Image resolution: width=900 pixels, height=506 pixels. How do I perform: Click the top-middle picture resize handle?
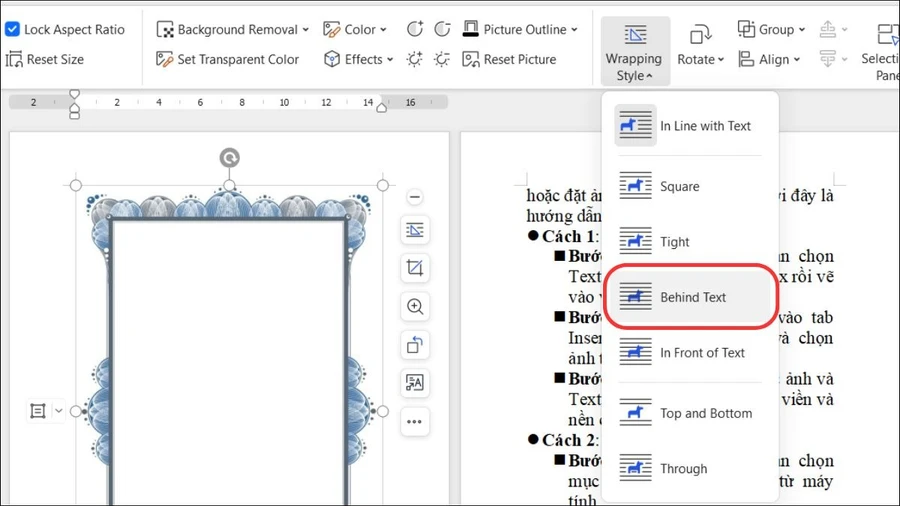(x=229, y=185)
